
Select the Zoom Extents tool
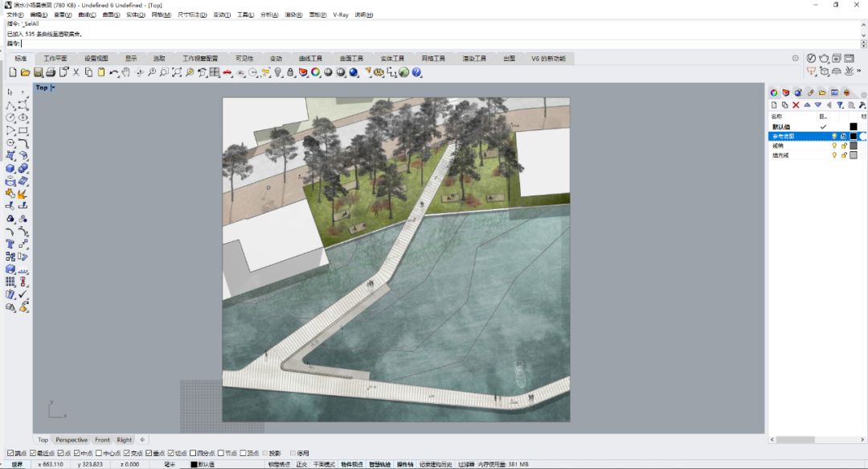pos(177,72)
